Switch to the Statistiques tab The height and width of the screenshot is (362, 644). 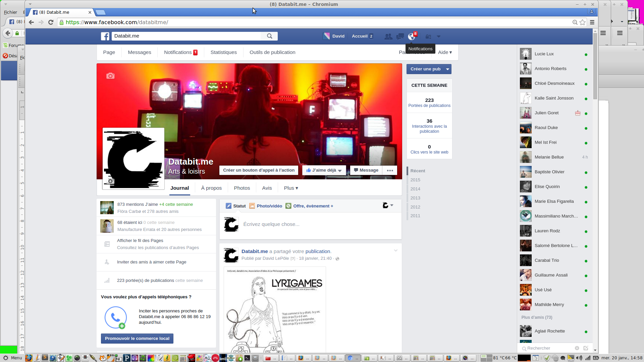pyautogui.click(x=223, y=52)
